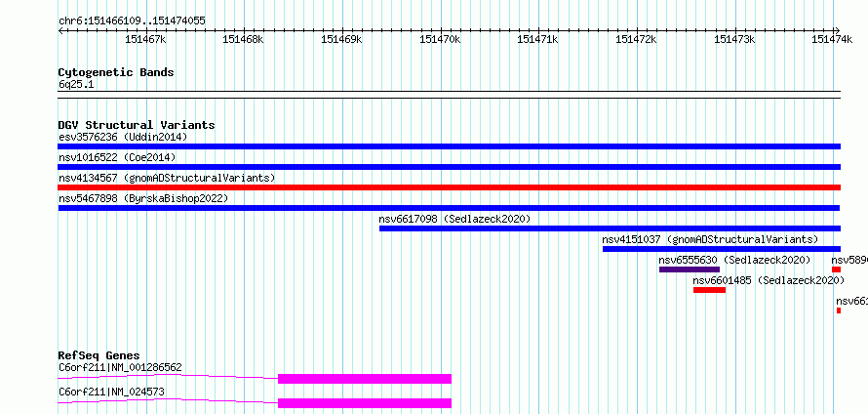Click the RefSeq Genes track title
This screenshot has height=414, width=868.
tap(99, 355)
